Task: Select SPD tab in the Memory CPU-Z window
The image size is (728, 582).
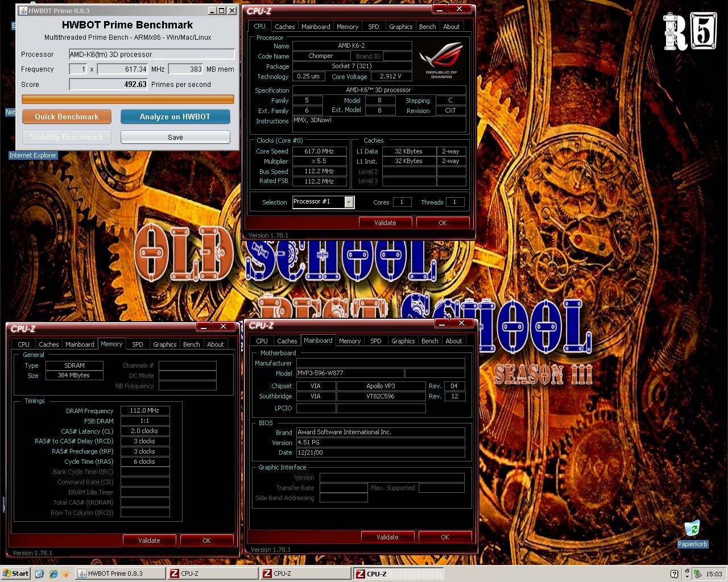Action: 138,344
